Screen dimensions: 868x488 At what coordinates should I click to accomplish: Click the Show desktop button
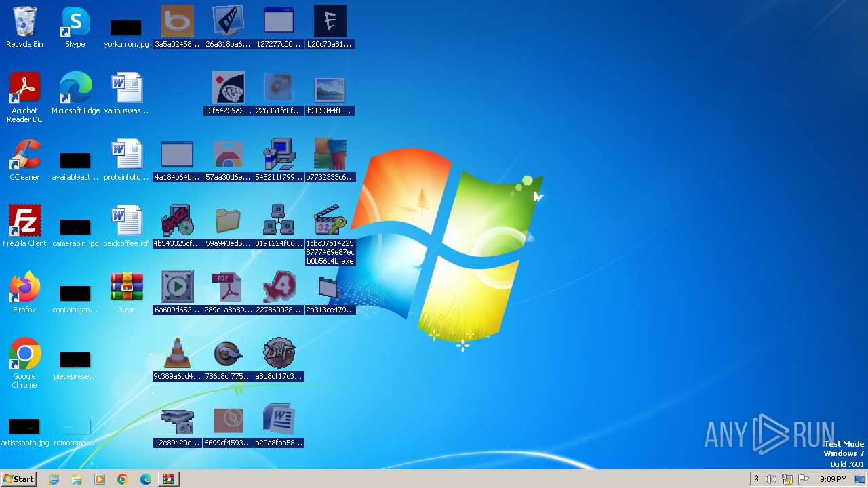(861, 479)
